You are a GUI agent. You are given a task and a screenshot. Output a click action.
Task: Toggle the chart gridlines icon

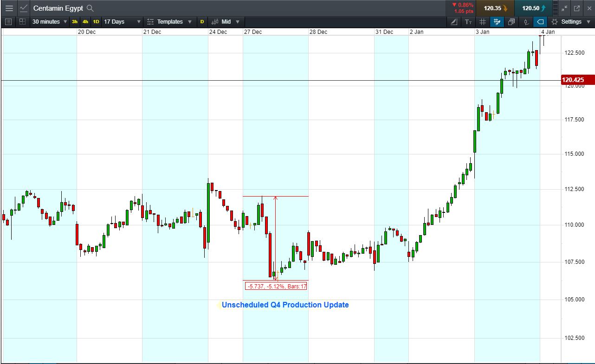coord(483,22)
